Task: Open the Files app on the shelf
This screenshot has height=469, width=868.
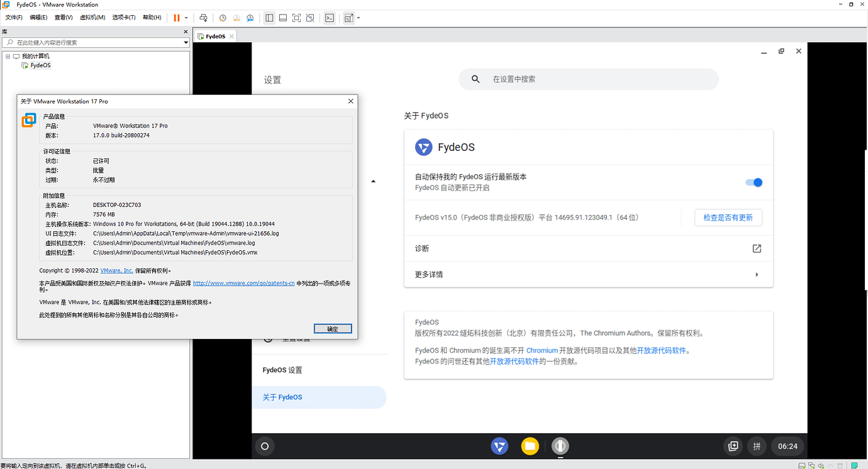Action: pyautogui.click(x=530, y=446)
